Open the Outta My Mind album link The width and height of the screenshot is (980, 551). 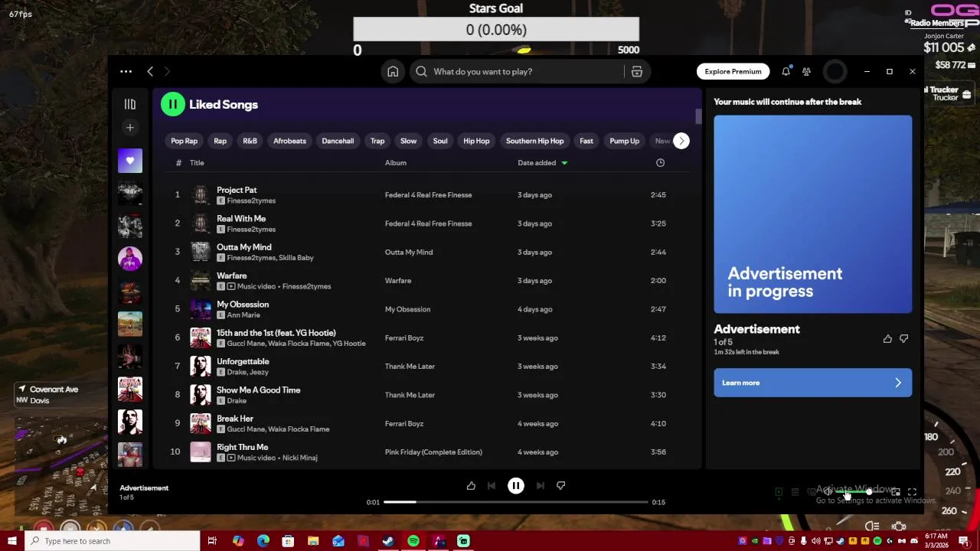pyautogui.click(x=409, y=252)
